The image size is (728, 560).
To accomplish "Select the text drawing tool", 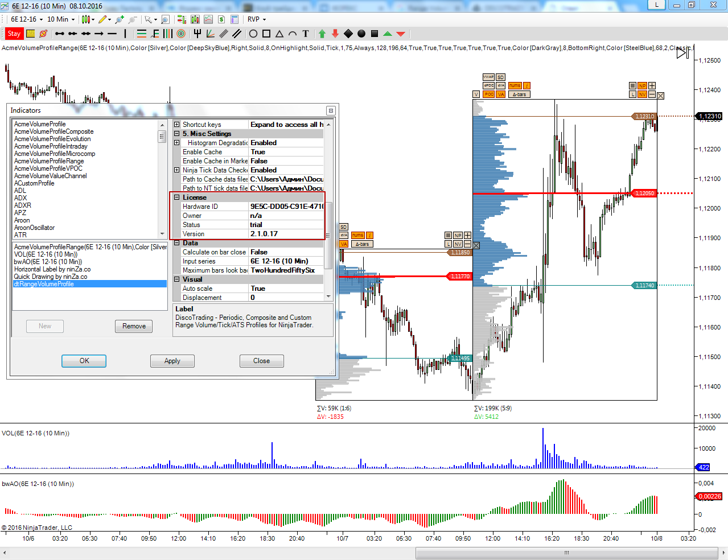I will pos(306,34).
